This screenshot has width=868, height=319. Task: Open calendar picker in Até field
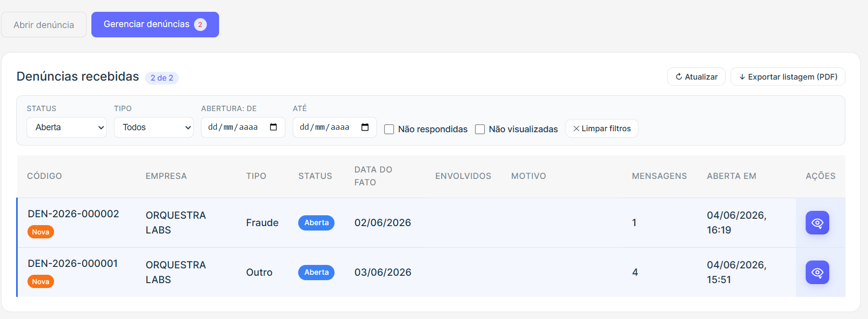coord(365,127)
